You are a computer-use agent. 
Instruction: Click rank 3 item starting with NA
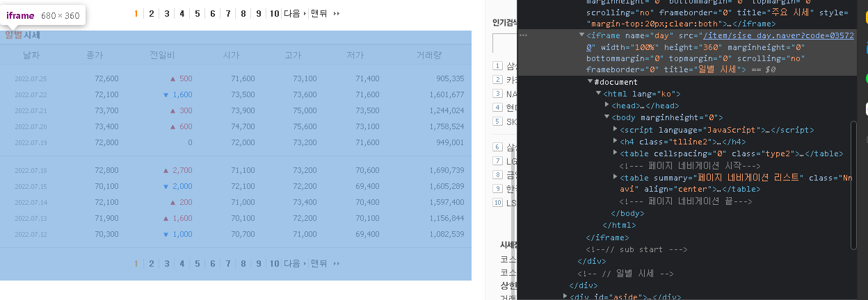tap(511, 94)
